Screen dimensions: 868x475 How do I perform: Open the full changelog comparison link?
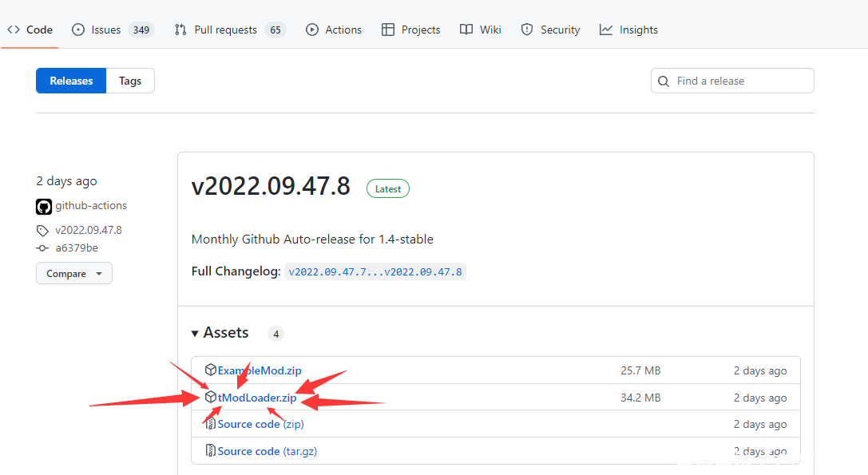[375, 271]
